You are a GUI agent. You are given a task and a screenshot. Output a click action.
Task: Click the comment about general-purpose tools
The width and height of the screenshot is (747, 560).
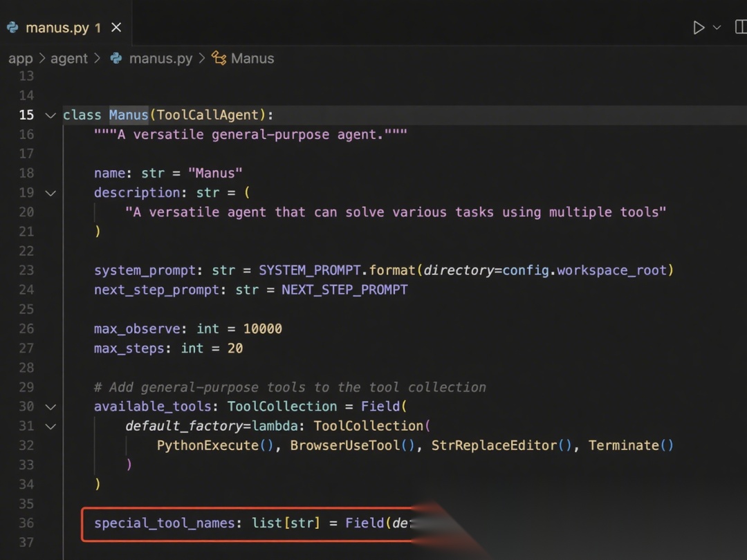point(290,387)
